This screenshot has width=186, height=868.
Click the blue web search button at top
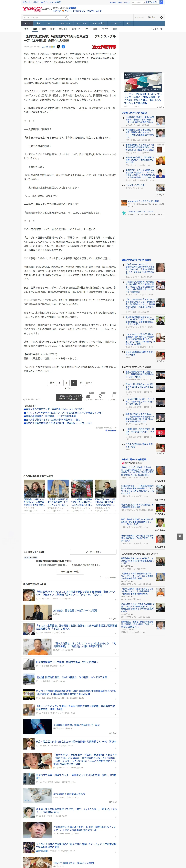(x=161, y=2)
